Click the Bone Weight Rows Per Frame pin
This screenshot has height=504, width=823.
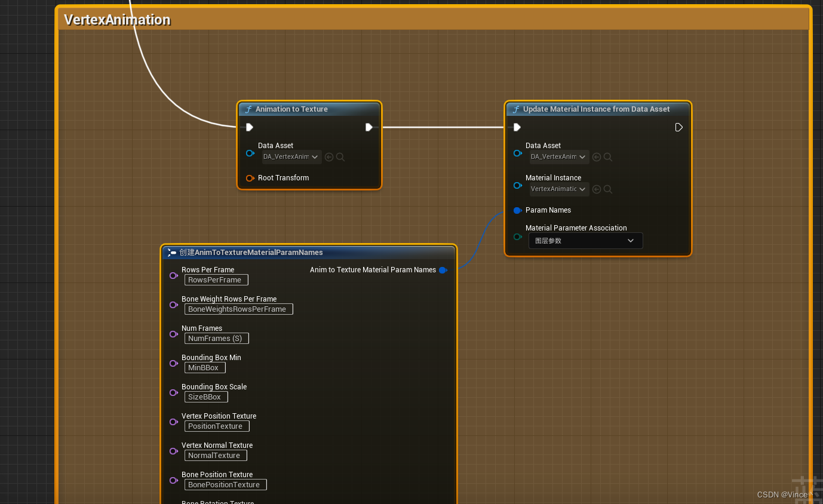click(x=174, y=305)
